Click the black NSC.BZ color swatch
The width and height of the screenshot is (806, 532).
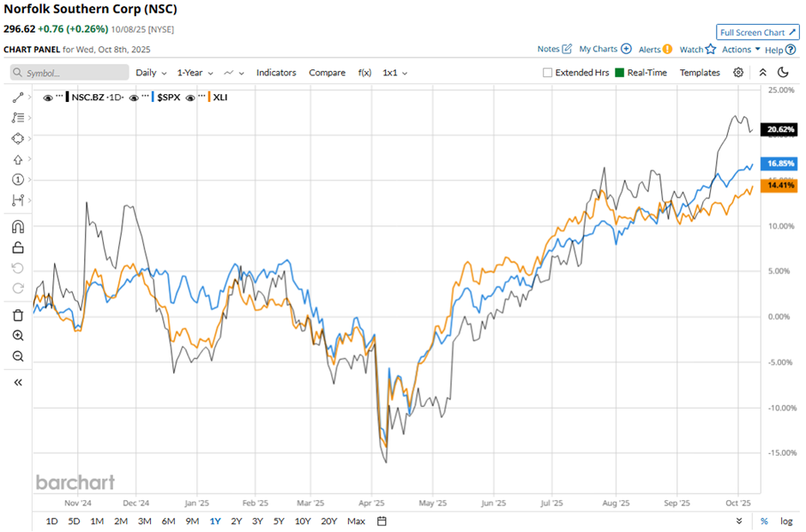(x=68, y=97)
